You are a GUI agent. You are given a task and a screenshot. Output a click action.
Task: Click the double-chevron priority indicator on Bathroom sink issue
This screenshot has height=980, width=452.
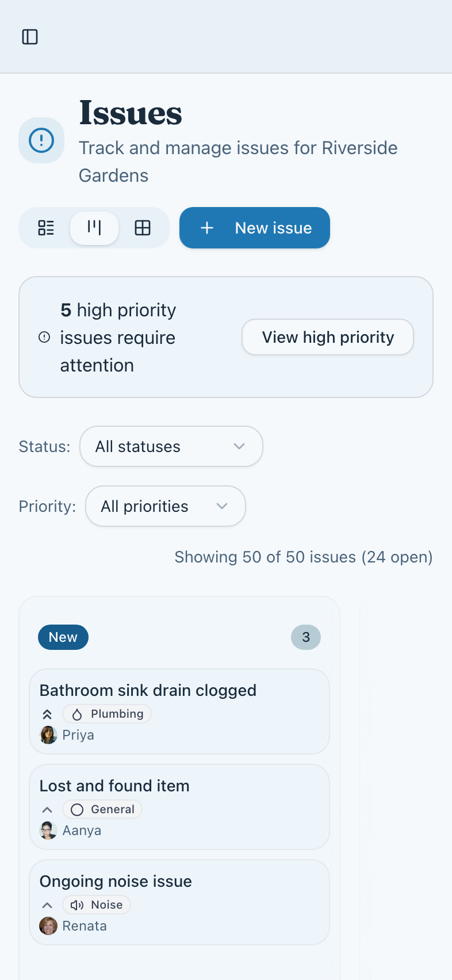47,714
